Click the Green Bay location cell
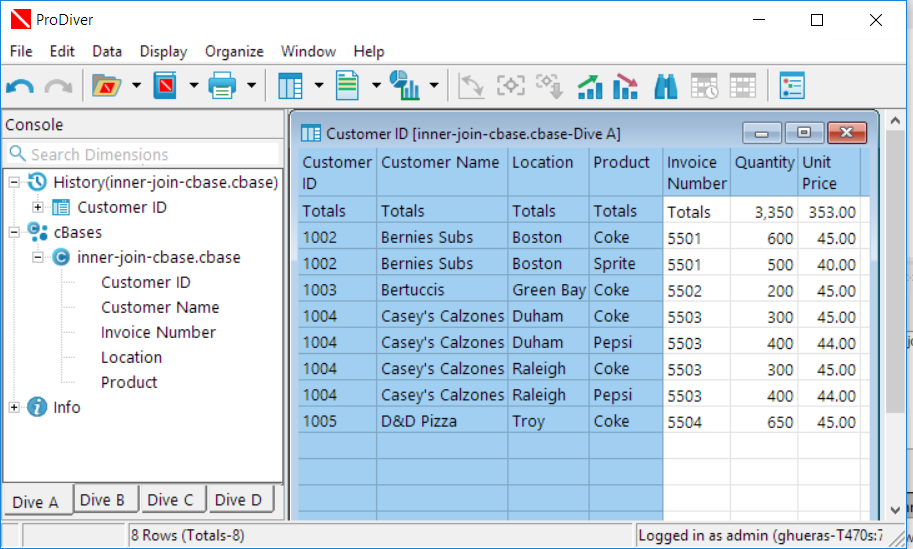 [548, 289]
